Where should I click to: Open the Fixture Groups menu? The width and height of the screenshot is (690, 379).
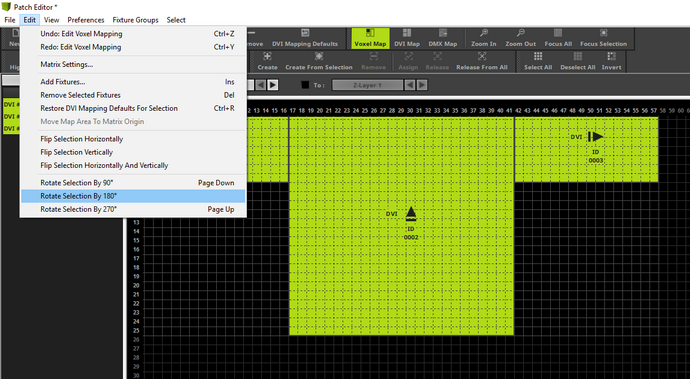(x=135, y=20)
